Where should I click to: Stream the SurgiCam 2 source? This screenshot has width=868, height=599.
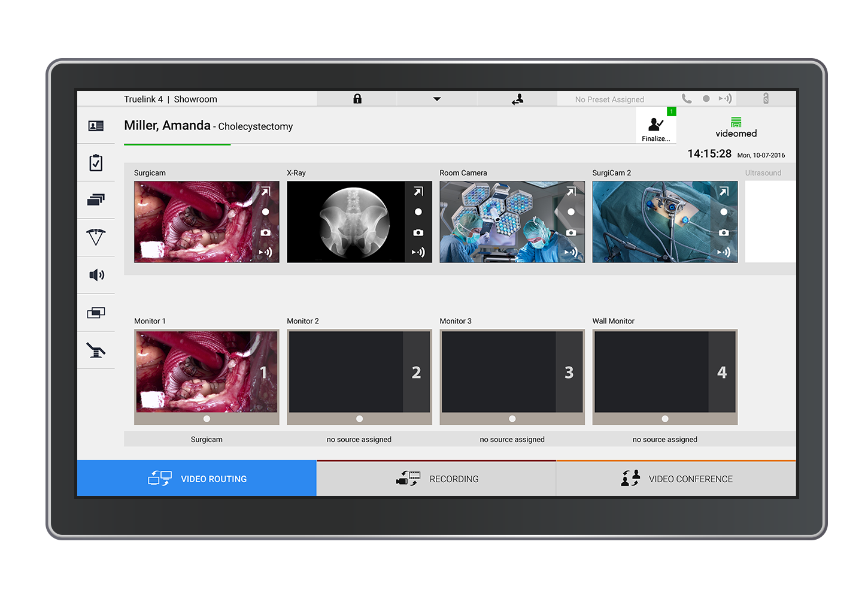click(724, 252)
